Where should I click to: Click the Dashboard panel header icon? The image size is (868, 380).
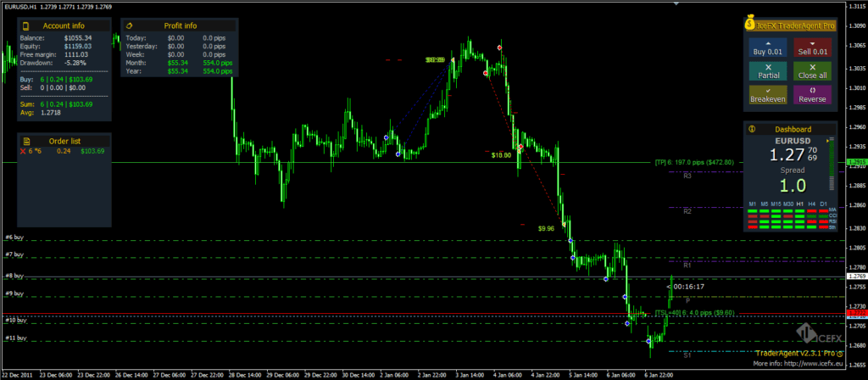click(x=752, y=129)
